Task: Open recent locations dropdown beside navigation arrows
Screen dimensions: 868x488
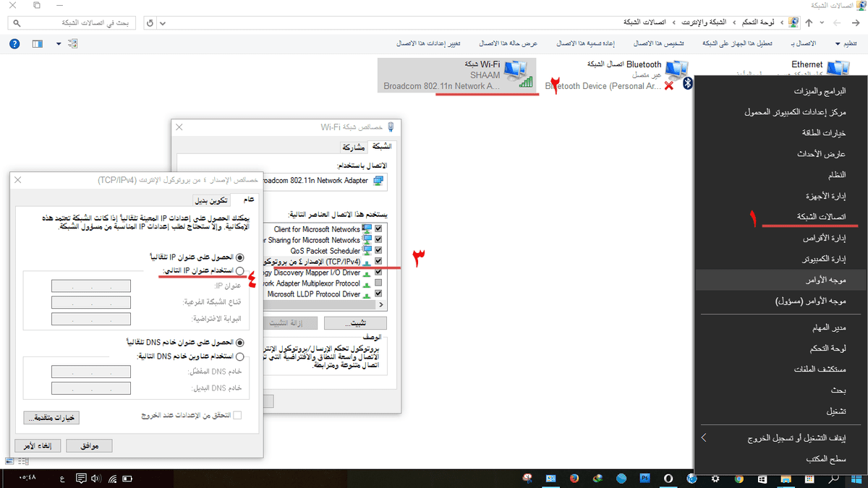Action: (821, 22)
